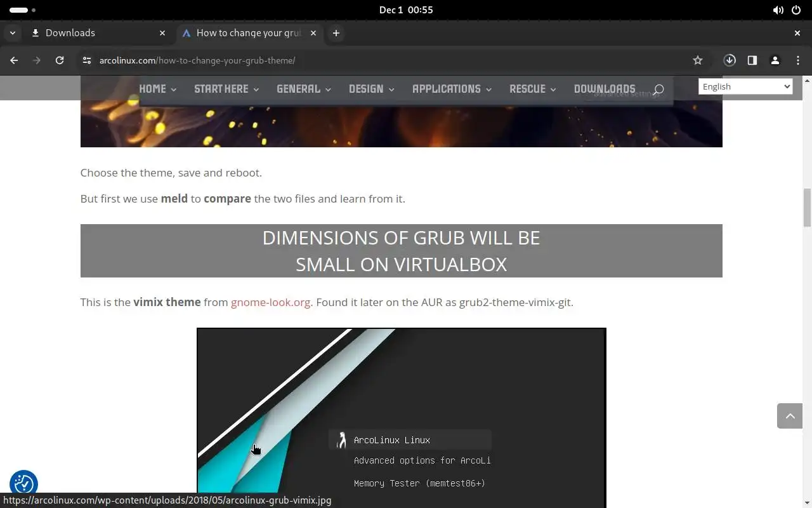The width and height of the screenshot is (812, 508).
Task: Open the system volume indicator
Action: (x=778, y=10)
